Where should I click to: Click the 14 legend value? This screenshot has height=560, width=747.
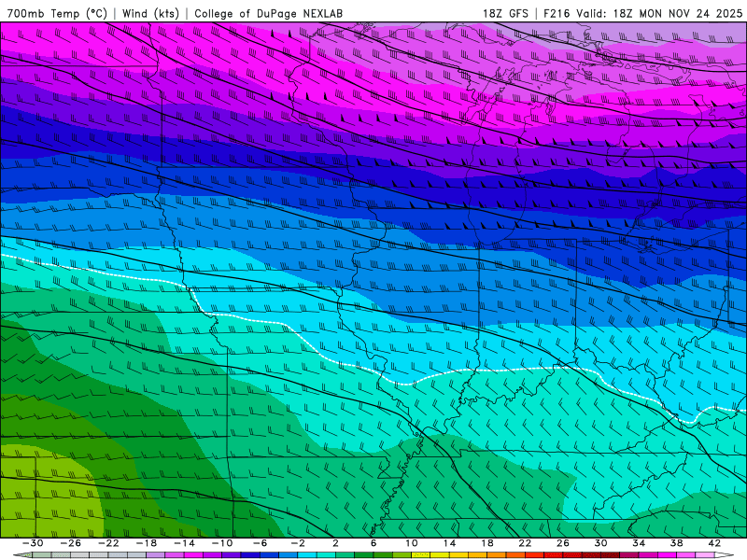coord(449,543)
